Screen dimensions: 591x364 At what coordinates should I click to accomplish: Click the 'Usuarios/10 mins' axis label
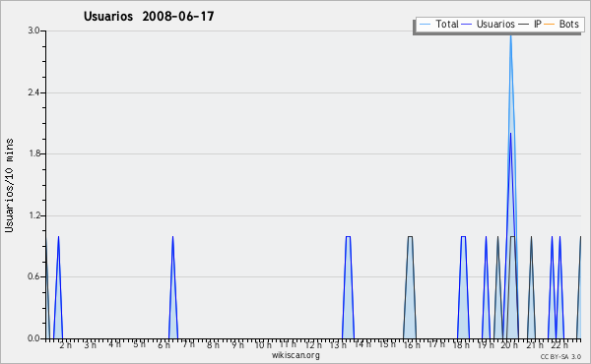pyautogui.click(x=10, y=185)
